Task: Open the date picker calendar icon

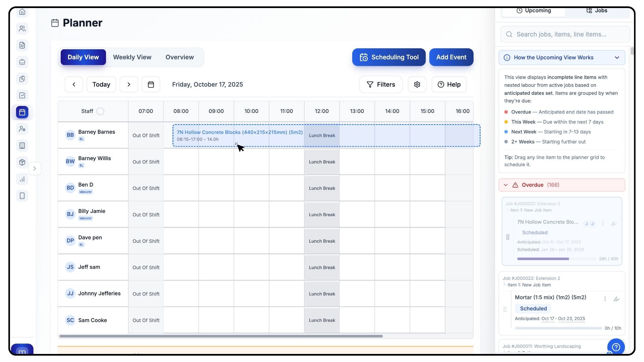Action: pos(151,84)
